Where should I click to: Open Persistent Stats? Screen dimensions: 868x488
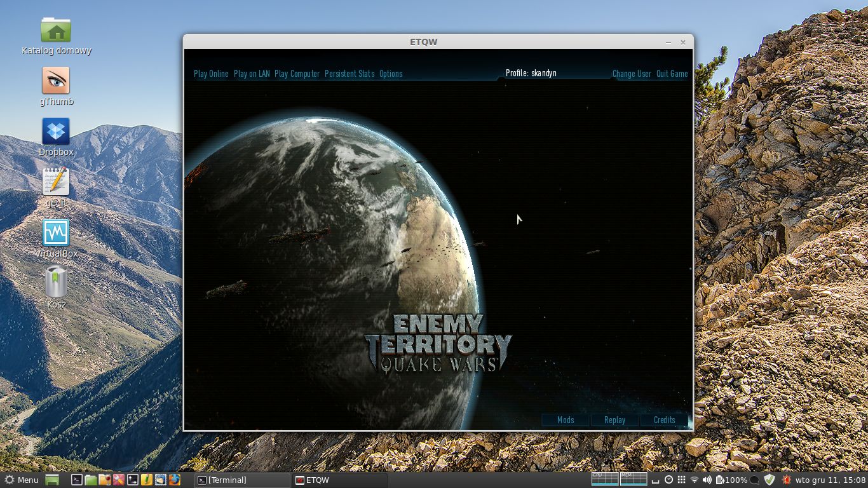[349, 74]
